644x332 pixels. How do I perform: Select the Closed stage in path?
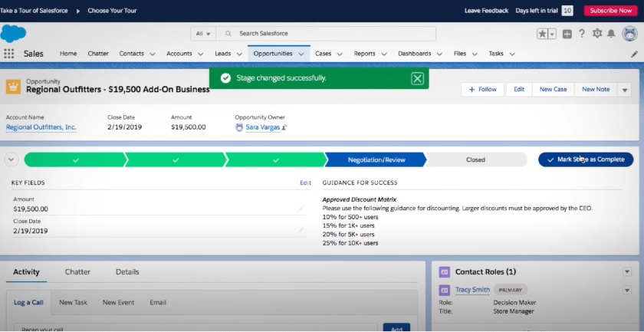coord(475,159)
